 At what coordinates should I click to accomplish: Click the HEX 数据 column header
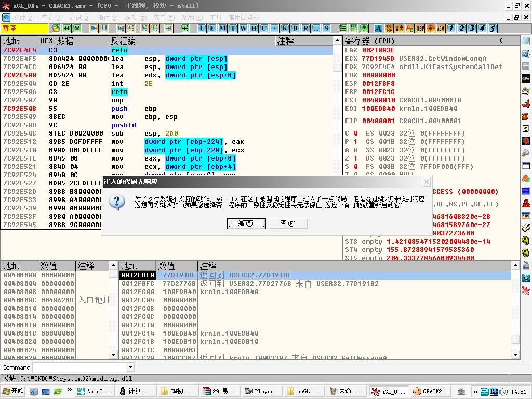(x=73, y=41)
